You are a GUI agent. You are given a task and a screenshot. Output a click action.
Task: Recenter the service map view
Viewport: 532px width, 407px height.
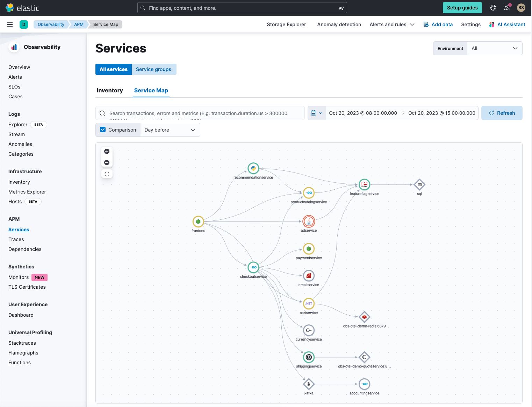click(x=107, y=174)
